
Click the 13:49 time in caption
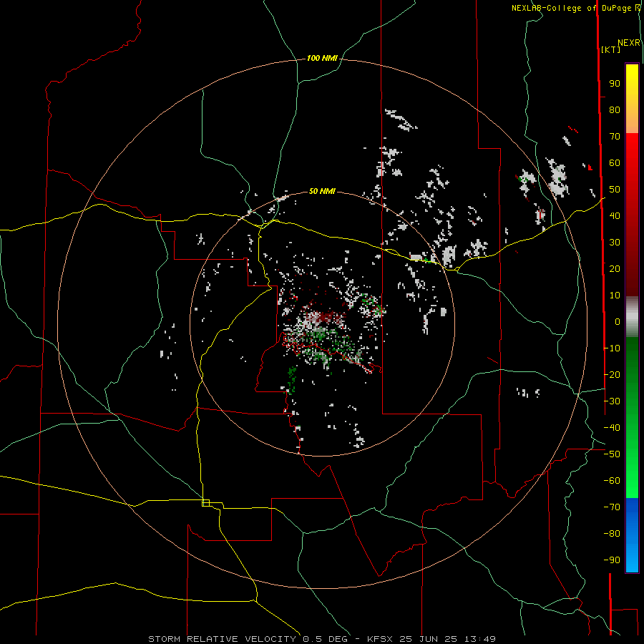click(479, 639)
